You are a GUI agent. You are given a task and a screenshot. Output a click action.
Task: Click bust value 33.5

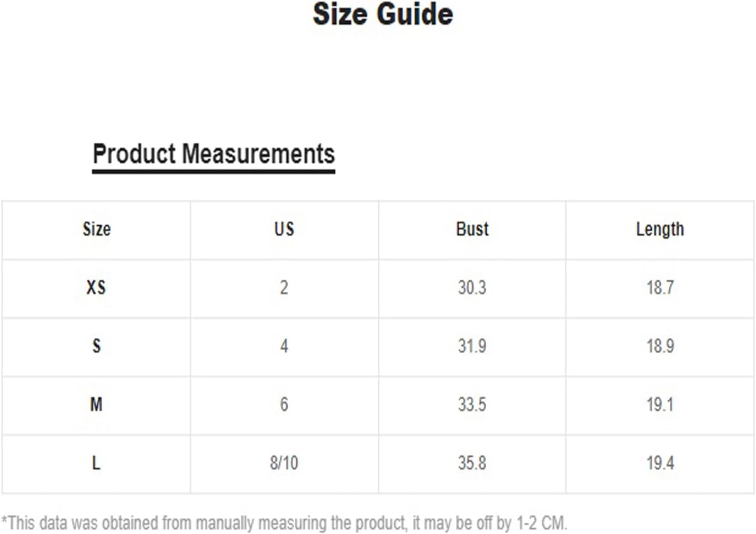point(472,404)
